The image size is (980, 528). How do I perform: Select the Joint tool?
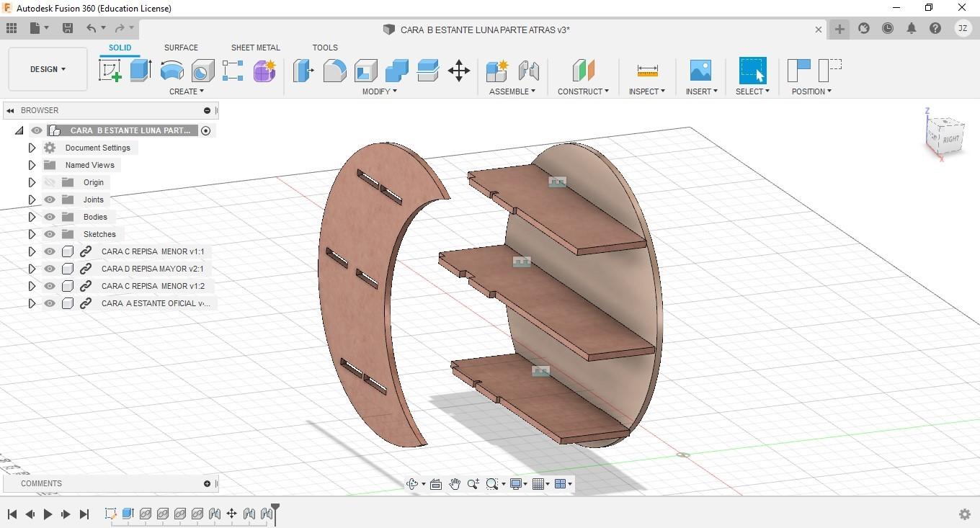point(528,71)
